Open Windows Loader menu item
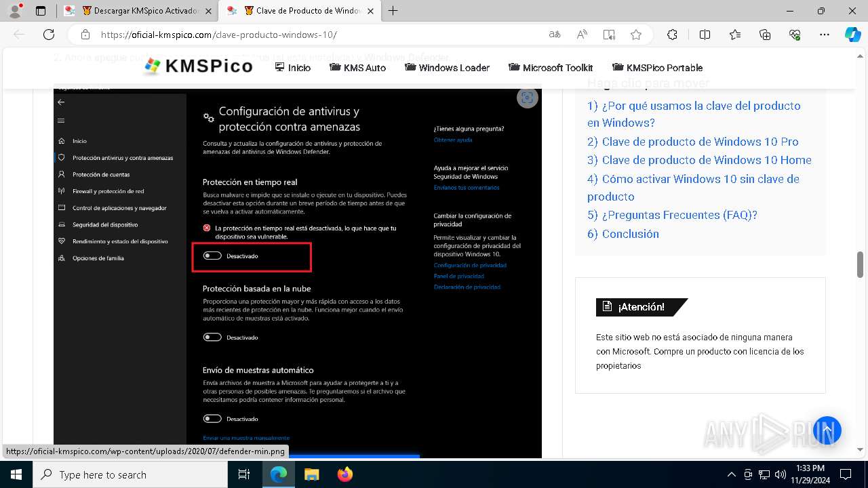 447,68
